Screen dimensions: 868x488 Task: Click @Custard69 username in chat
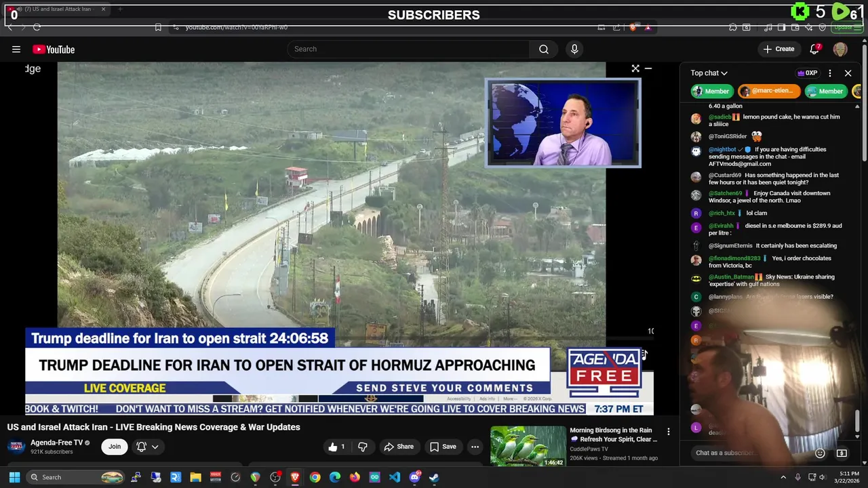click(725, 175)
